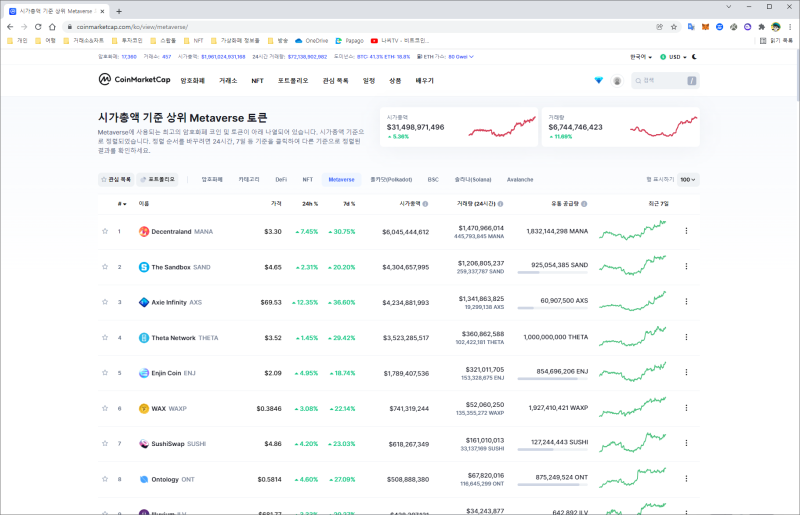Image resolution: width=800 pixels, height=515 pixels.
Task: Click the CoinMarketCap search field
Action: [665, 81]
